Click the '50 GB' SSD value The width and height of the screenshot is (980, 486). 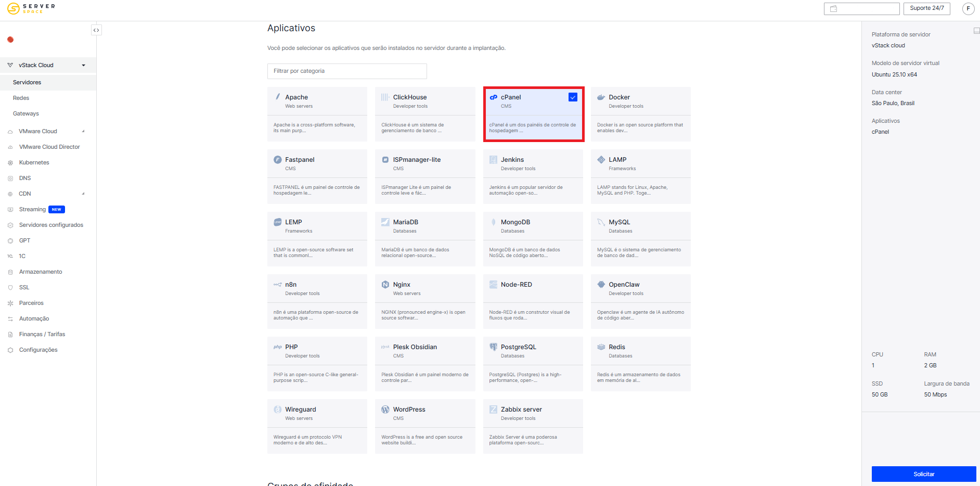(x=880, y=394)
